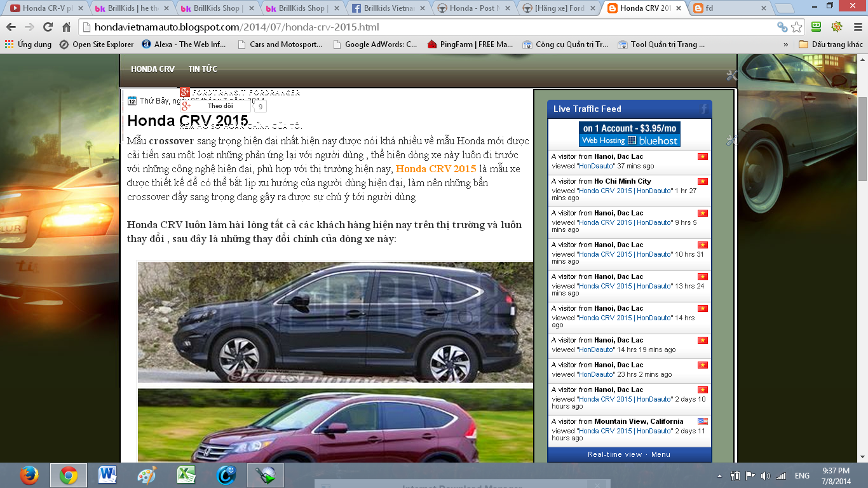
Task: Open Ứng dụng apps shortcut in bookmarks bar
Action: pyautogui.click(x=28, y=44)
